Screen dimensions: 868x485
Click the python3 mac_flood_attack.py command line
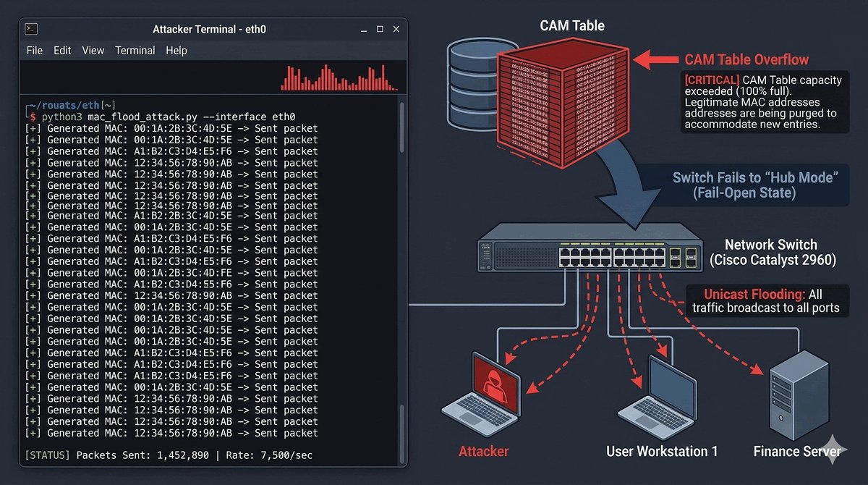coord(168,117)
